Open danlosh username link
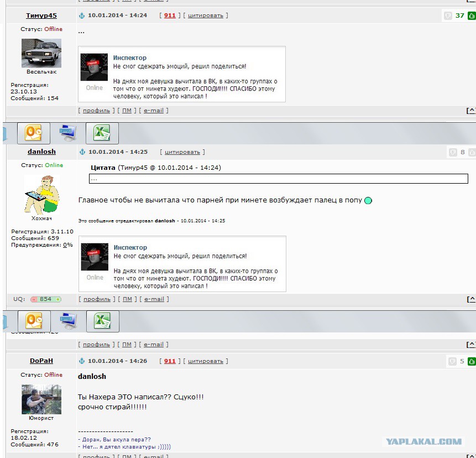476x458 pixels. [41, 152]
